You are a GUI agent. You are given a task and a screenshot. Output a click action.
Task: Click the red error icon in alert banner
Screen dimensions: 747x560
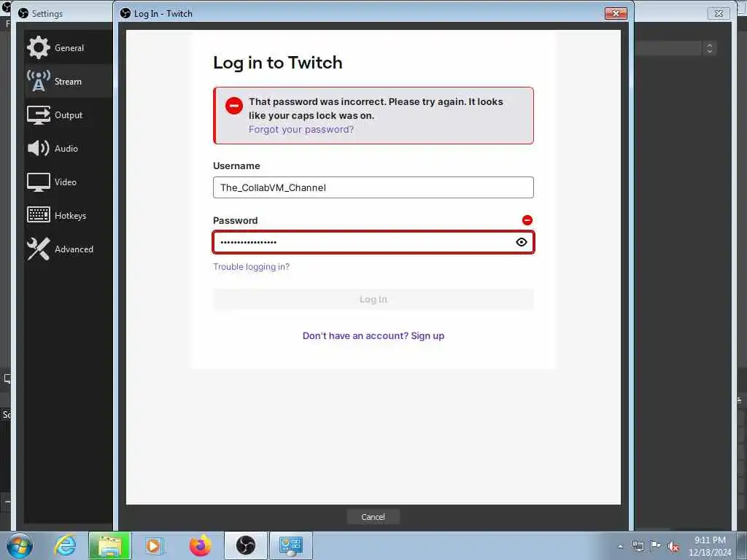(234, 105)
